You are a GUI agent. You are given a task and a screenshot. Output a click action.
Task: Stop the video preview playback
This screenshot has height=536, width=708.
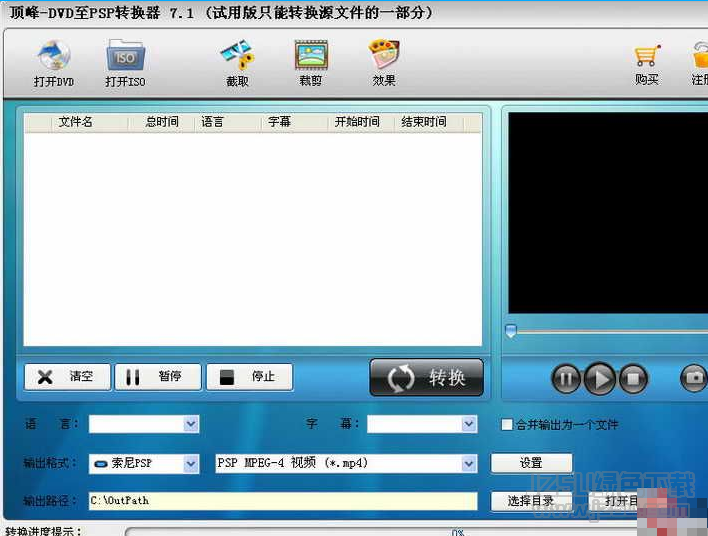633,378
